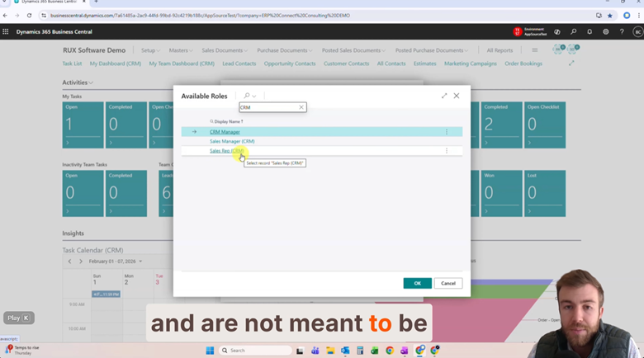Open Marketing Campaigns
The image size is (644, 358).
tap(471, 64)
